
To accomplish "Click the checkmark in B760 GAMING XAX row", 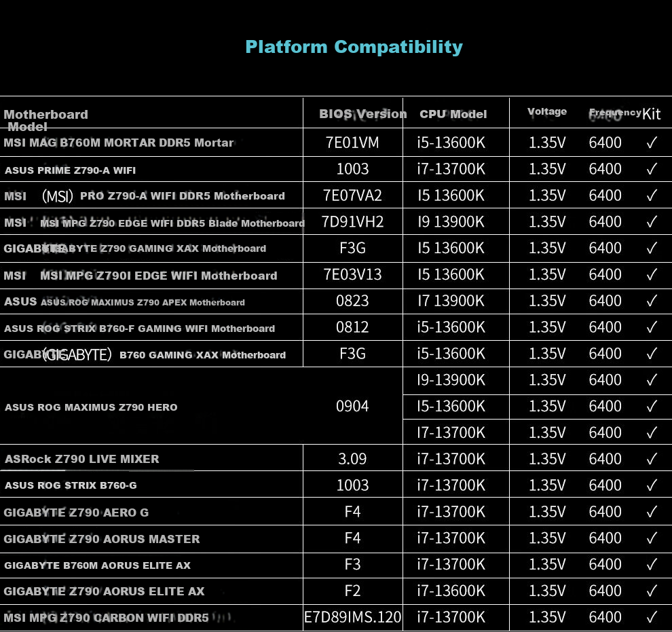I will tap(652, 354).
